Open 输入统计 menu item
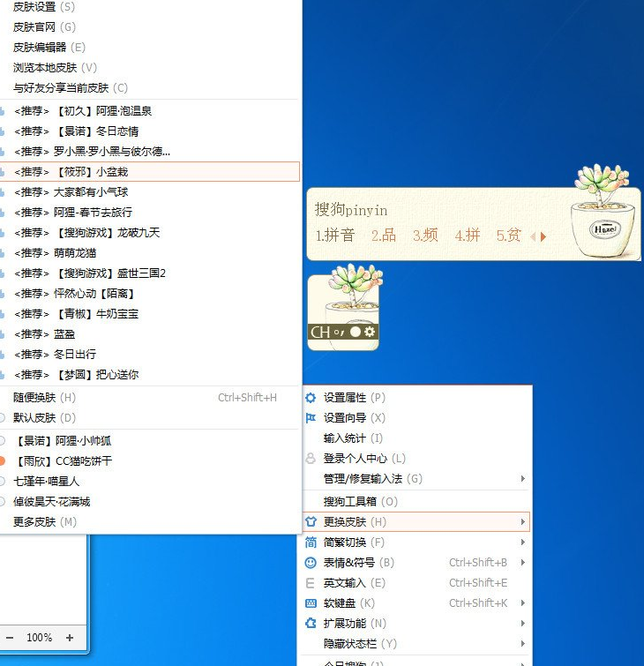Viewport: 644px width, 666px height. tap(416, 438)
